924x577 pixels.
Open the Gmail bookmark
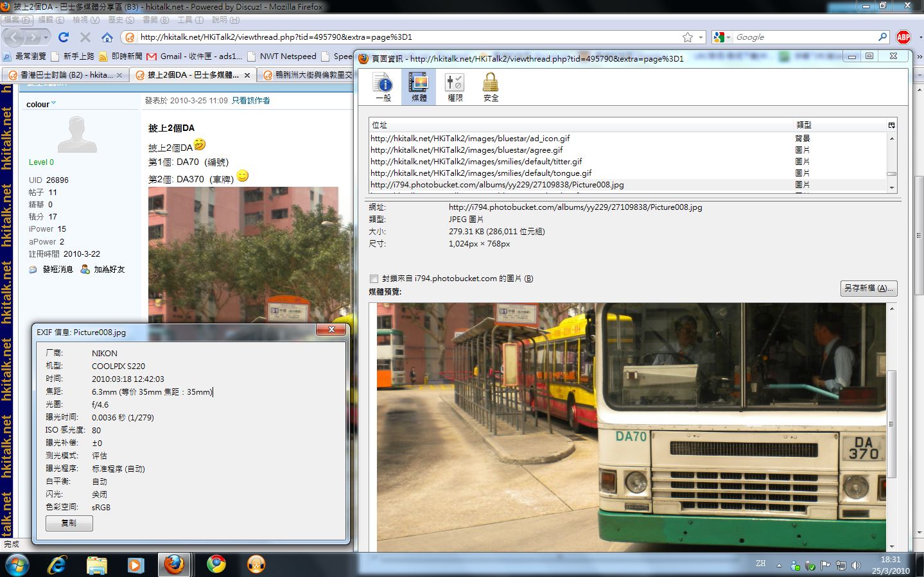(195, 56)
